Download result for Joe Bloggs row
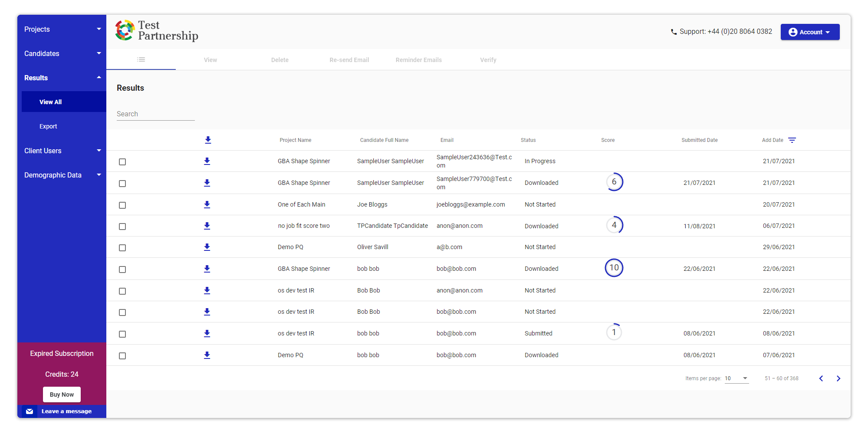The width and height of the screenshot is (868, 434). [207, 204]
